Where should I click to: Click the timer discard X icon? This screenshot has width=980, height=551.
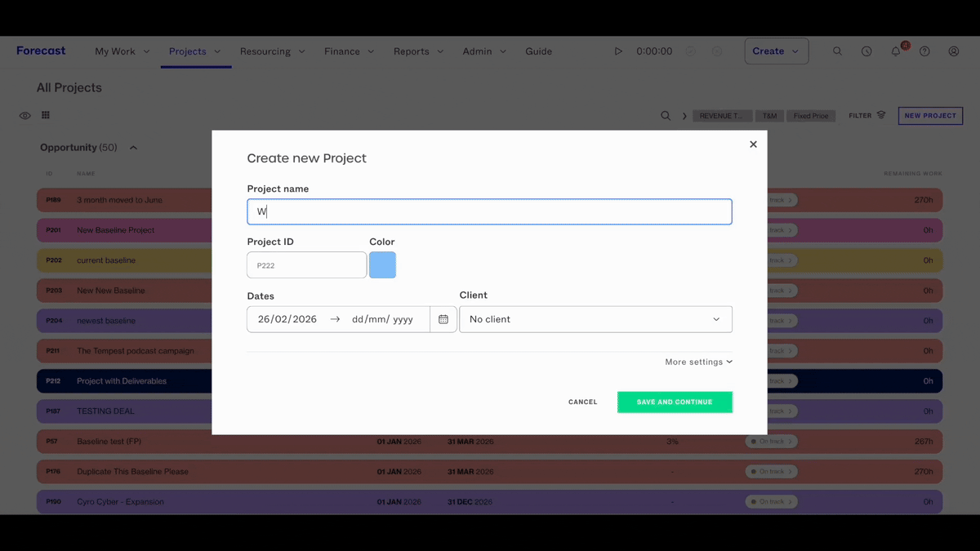[x=717, y=51]
